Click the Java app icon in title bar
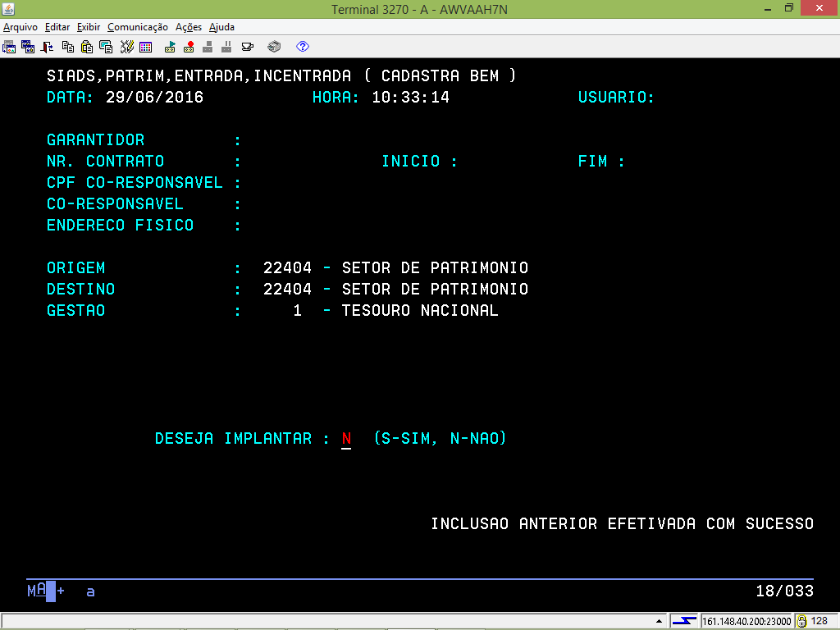840x630 pixels. click(x=8, y=8)
